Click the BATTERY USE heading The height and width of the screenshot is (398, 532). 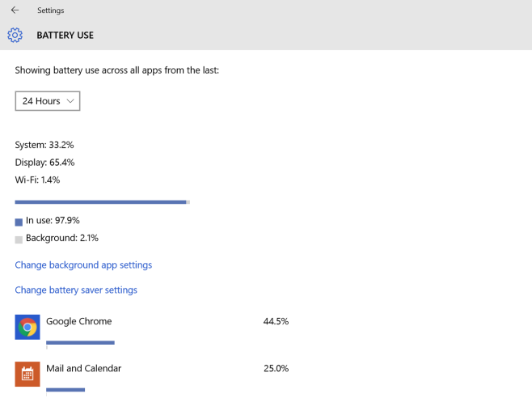(x=65, y=36)
